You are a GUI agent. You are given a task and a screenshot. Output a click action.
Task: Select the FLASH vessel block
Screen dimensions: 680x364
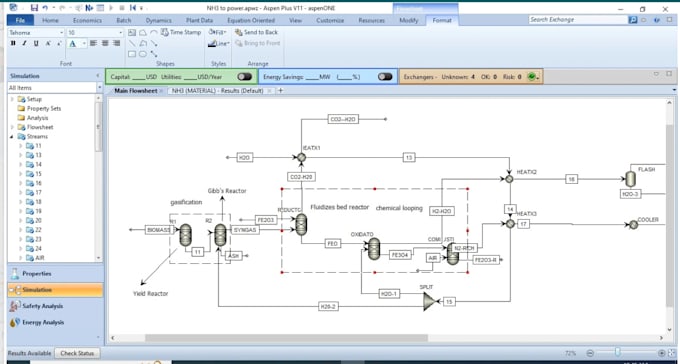(x=630, y=179)
